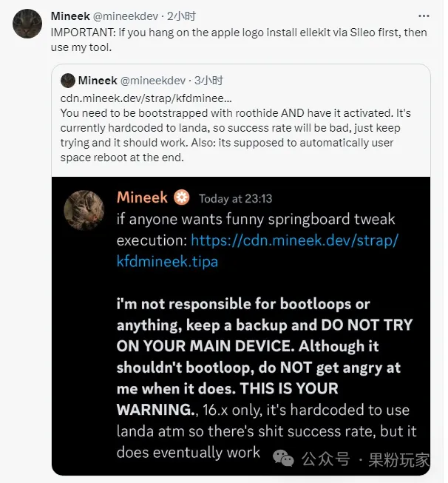The width and height of the screenshot is (448, 483).
Task: Click the orange badge beside the Discord username
Action: point(182,197)
